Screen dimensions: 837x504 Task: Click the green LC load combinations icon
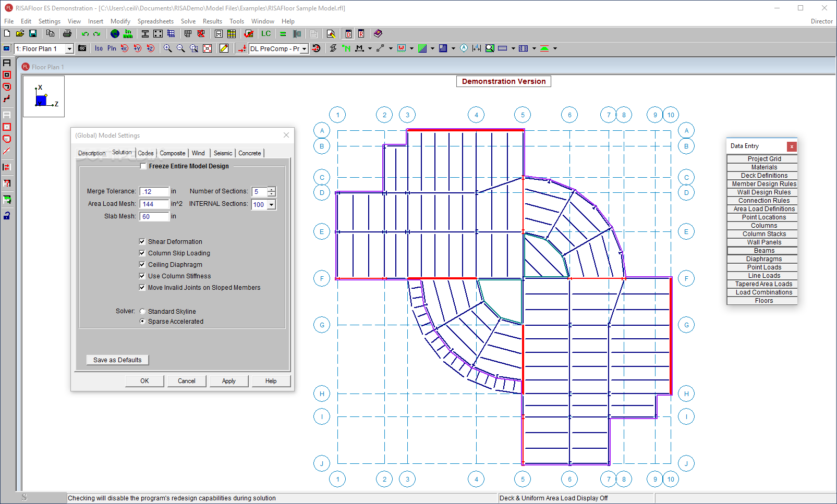[266, 33]
